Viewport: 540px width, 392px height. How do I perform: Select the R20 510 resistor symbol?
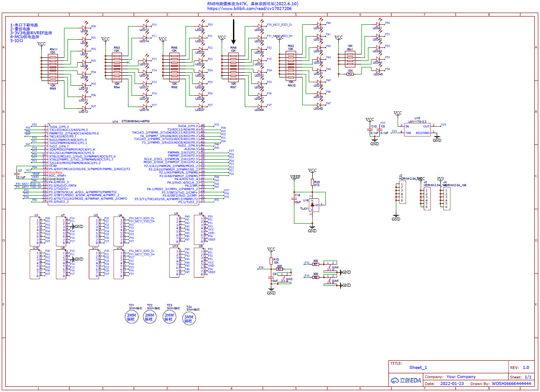312,183
